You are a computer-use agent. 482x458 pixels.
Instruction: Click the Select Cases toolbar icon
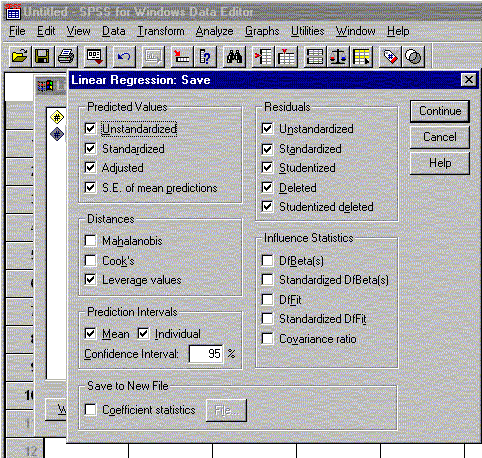point(362,56)
